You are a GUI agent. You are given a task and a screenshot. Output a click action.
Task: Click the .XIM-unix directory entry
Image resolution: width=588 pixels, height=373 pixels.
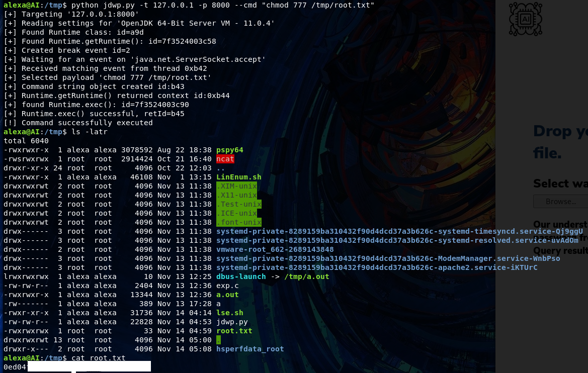coord(236,186)
